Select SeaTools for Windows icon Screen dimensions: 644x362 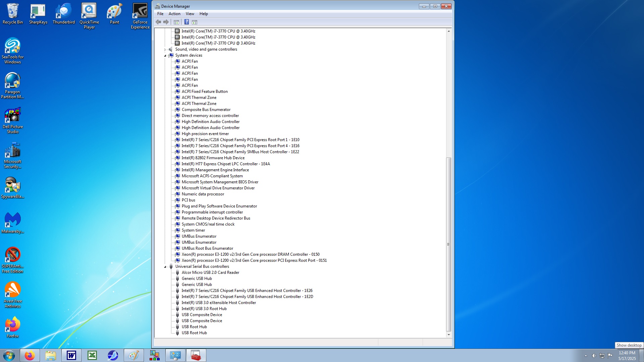point(13,51)
